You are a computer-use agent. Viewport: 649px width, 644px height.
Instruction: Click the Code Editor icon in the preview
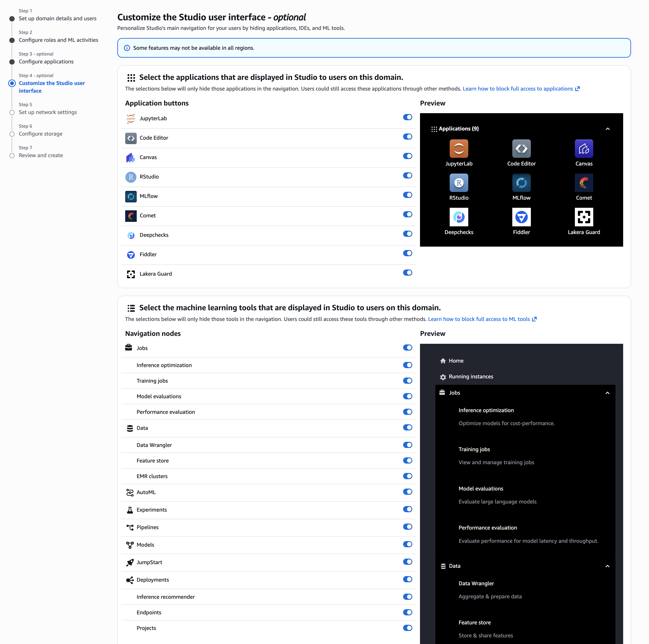(x=521, y=148)
